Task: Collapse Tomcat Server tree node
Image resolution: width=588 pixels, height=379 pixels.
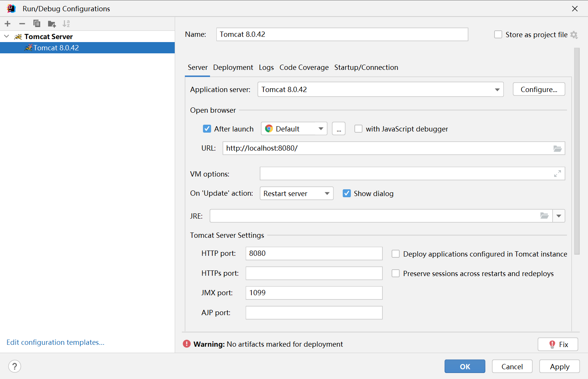Action: click(x=6, y=36)
